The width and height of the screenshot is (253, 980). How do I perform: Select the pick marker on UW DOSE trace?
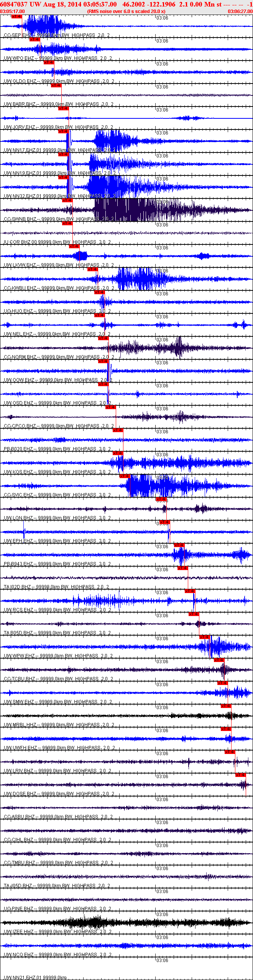pos(240,775)
